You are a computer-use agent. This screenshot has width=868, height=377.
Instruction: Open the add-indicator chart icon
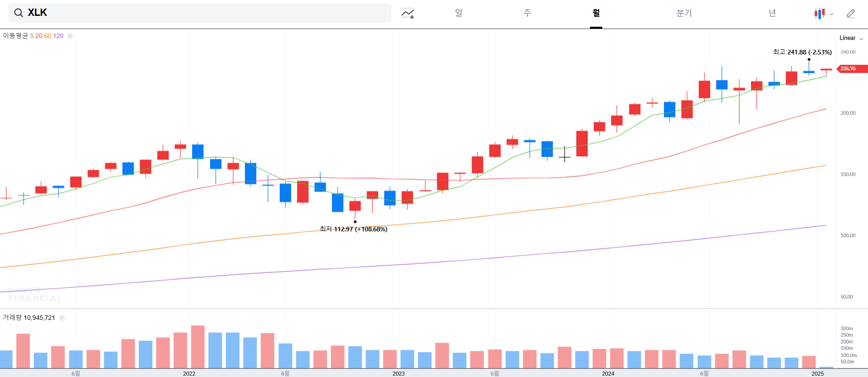coord(408,14)
